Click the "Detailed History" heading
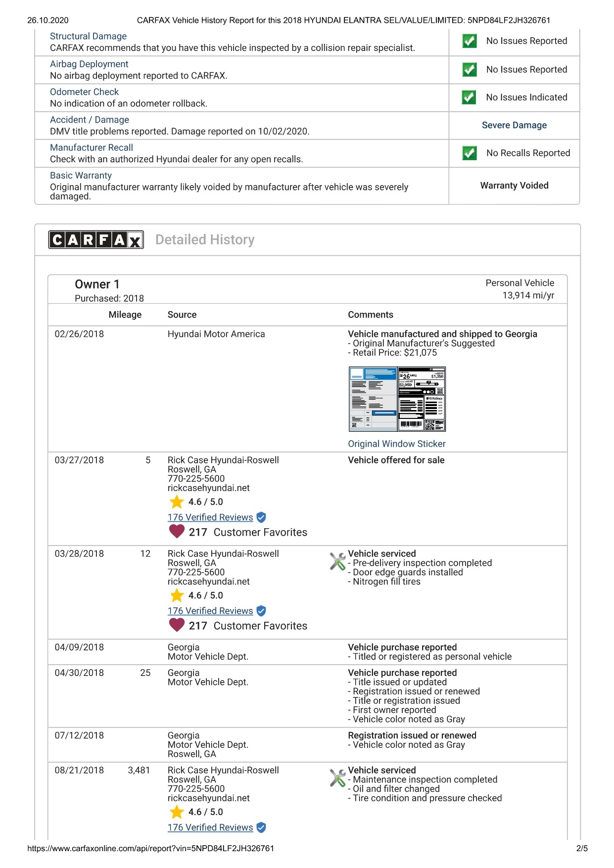Viewport: 614px width, 868px height. [x=205, y=240]
